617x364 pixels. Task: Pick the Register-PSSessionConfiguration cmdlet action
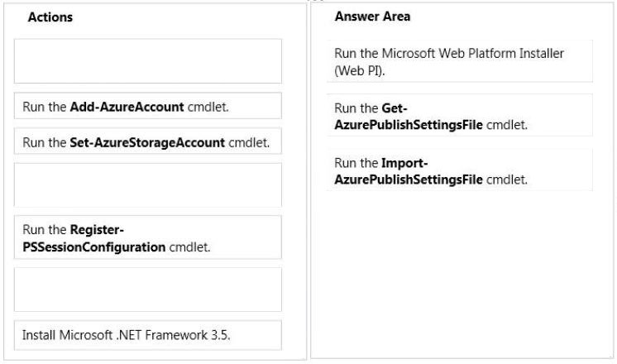tap(148, 237)
